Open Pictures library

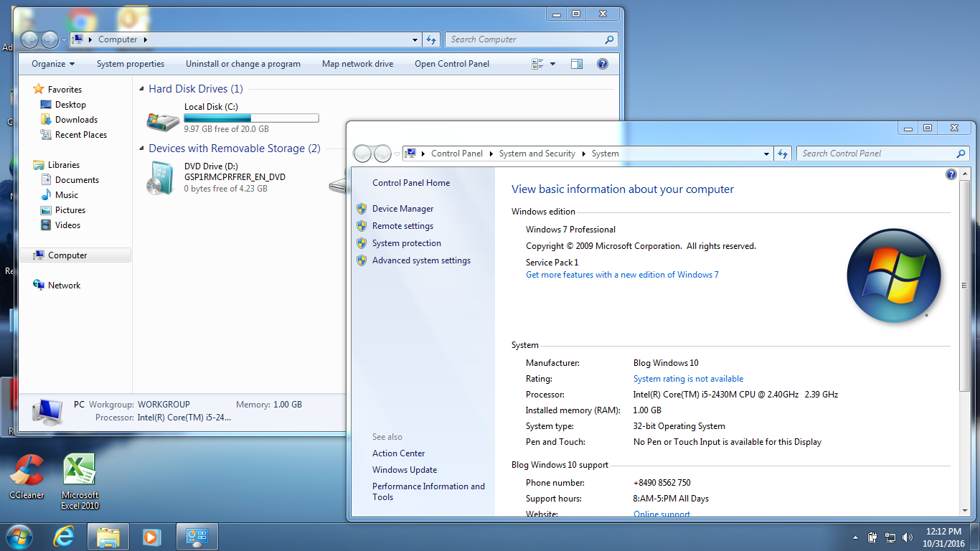(x=70, y=210)
